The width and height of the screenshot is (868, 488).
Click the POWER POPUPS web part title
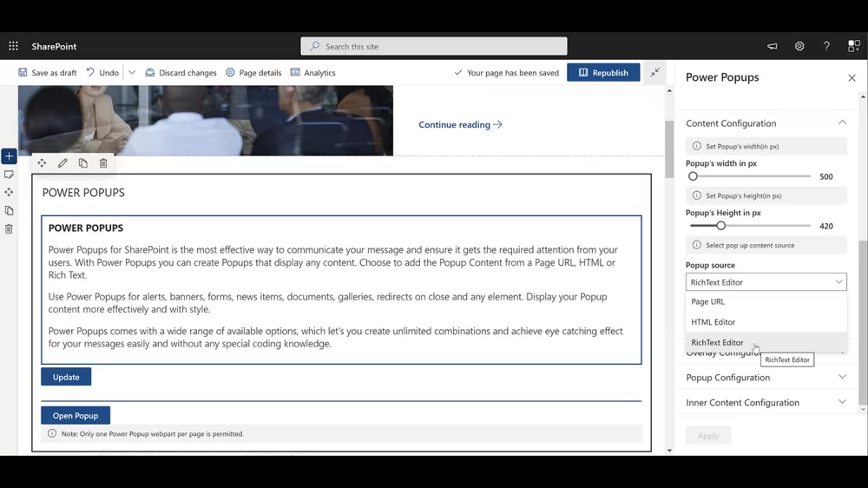click(x=83, y=193)
